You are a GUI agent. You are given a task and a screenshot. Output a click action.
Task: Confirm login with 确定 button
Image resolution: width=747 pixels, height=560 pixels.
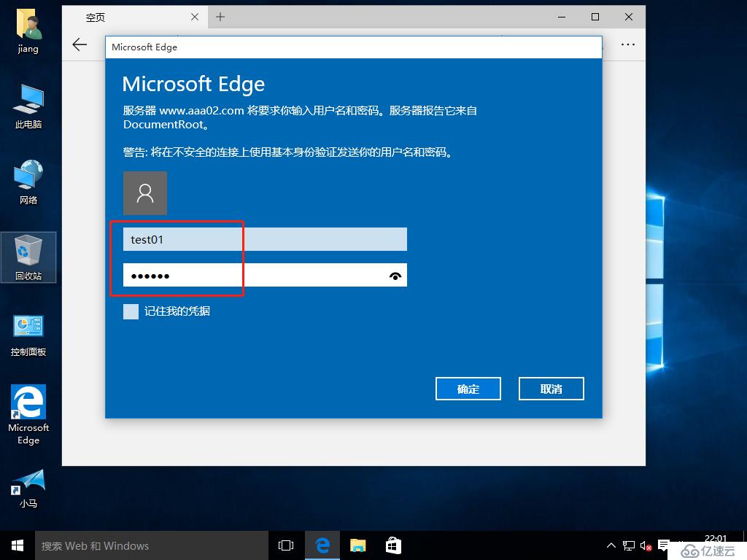click(x=468, y=389)
